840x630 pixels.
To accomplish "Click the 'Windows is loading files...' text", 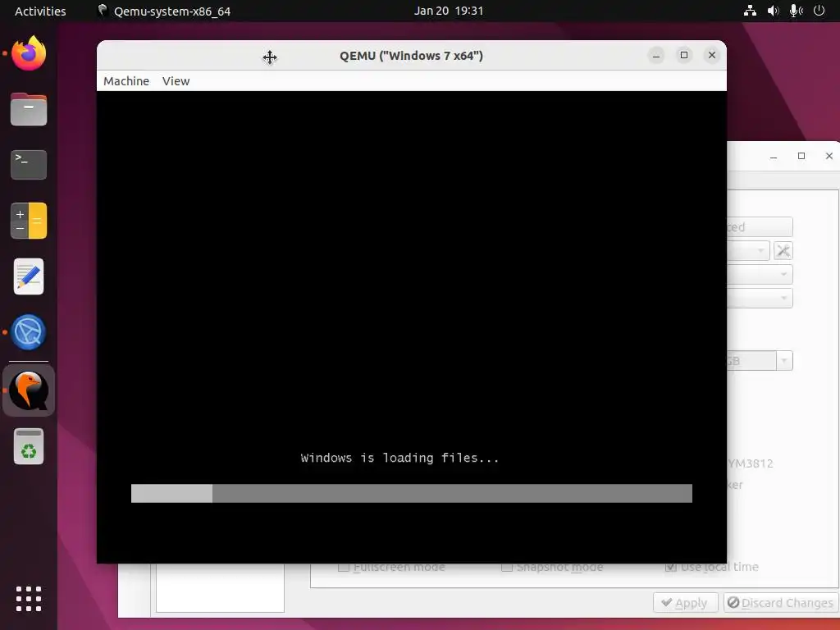I will [x=399, y=458].
